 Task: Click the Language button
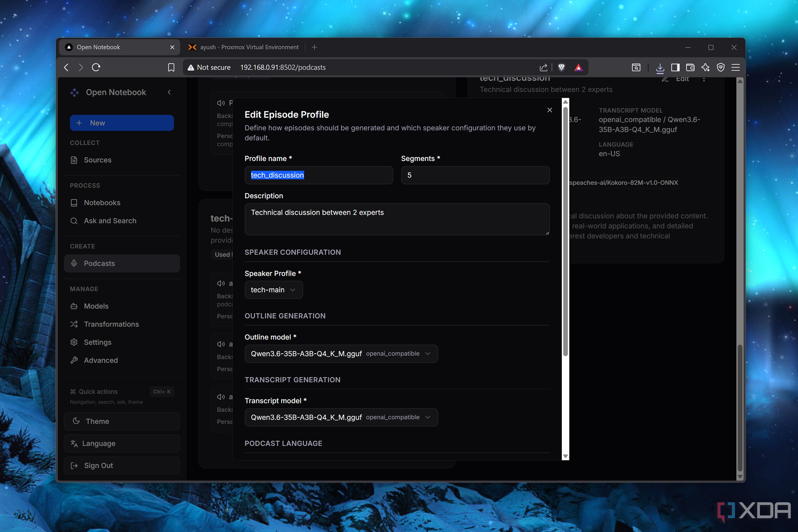122,443
